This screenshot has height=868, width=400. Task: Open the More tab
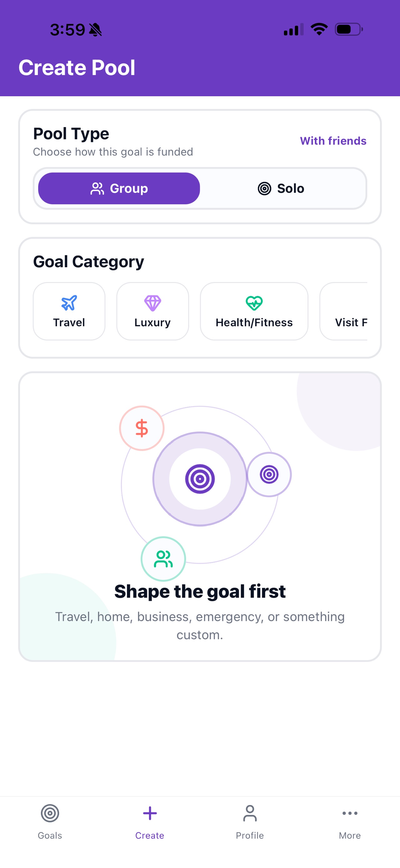click(x=350, y=822)
